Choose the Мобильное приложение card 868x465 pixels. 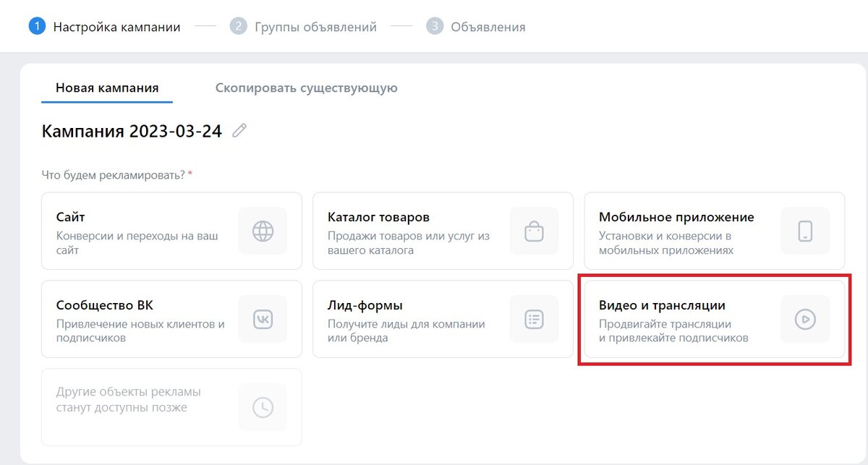pyautogui.click(x=715, y=231)
